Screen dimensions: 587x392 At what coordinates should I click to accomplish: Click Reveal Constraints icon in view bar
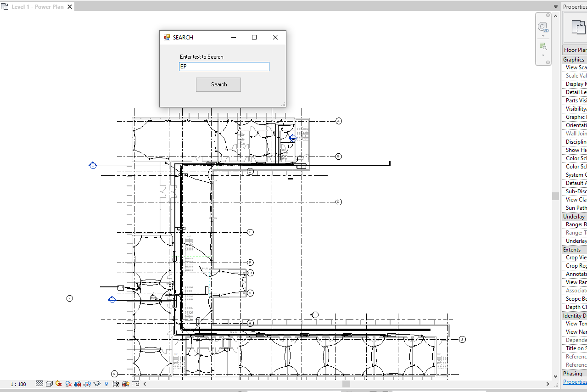(135, 384)
